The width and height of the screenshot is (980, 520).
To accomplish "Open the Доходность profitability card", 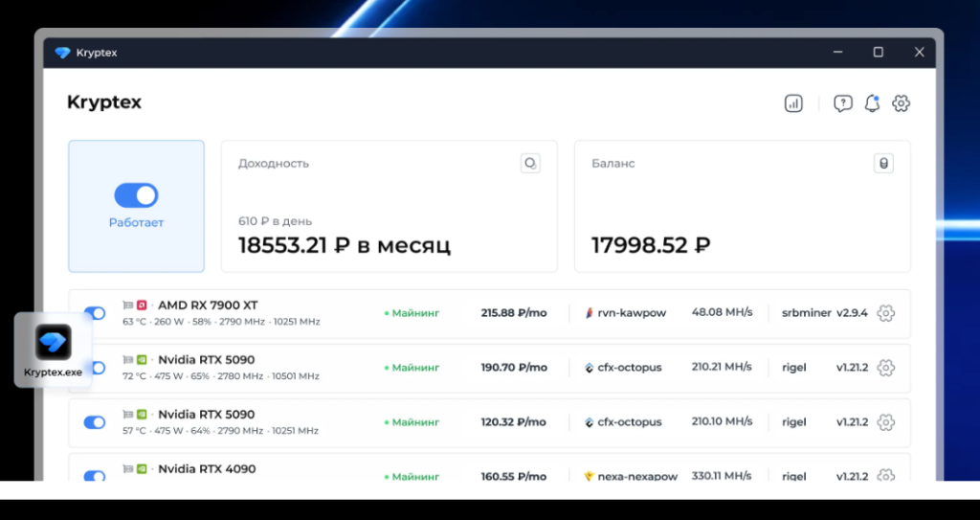I will [x=389, y=206].
